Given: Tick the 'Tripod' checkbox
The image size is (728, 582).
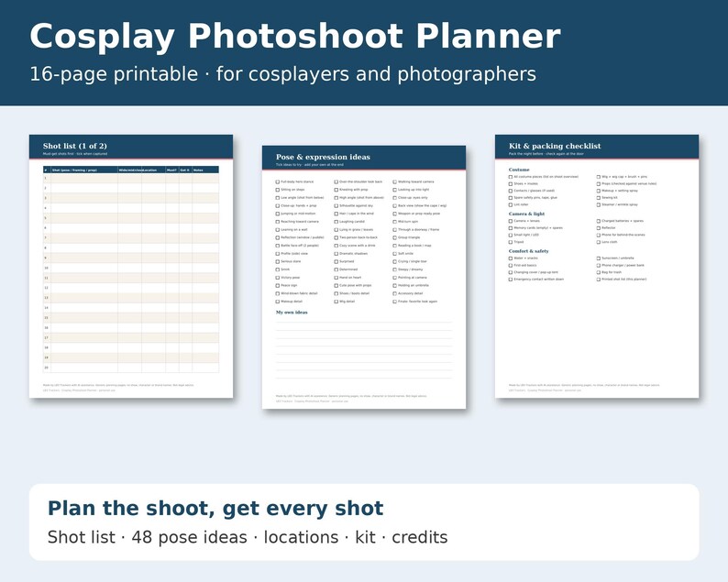Looking at the screenshot, I should (511, 242).
